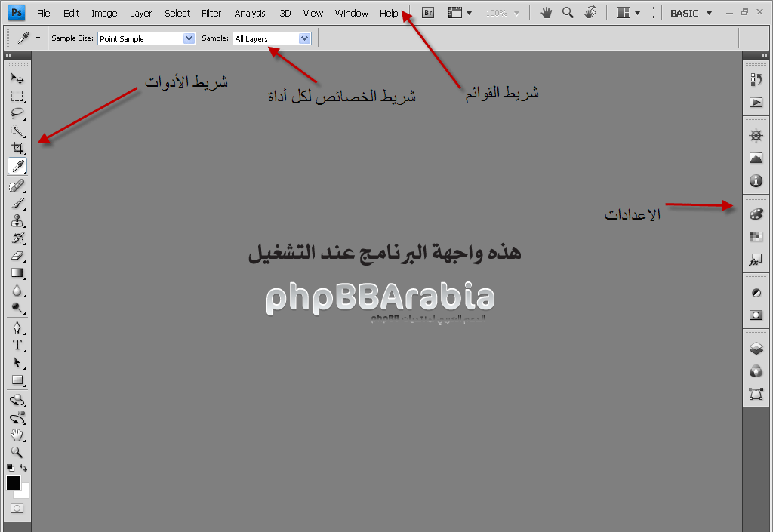Image resolution: width=773 pixels, height=532 pixels.
Task: Select the Clone Stamp tool
Action: click(x=17, y=220)
